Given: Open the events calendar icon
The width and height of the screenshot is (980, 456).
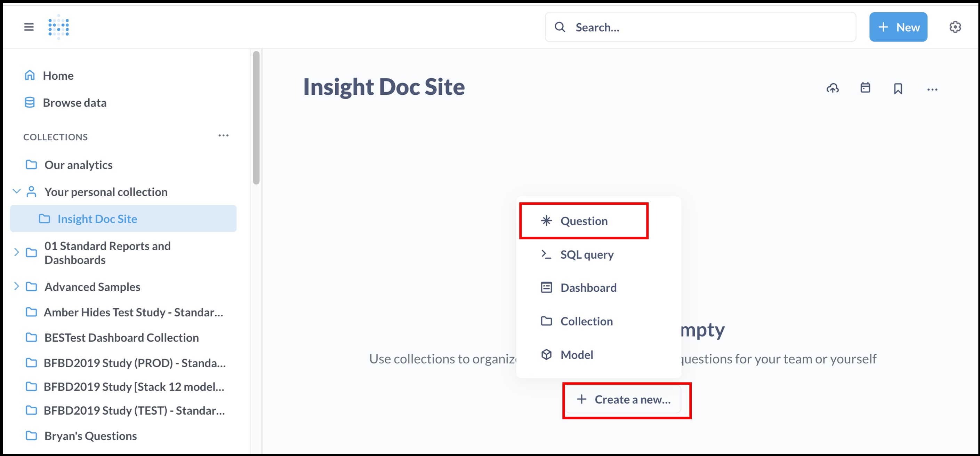Looking at the screenshot, I should point(865,88).
